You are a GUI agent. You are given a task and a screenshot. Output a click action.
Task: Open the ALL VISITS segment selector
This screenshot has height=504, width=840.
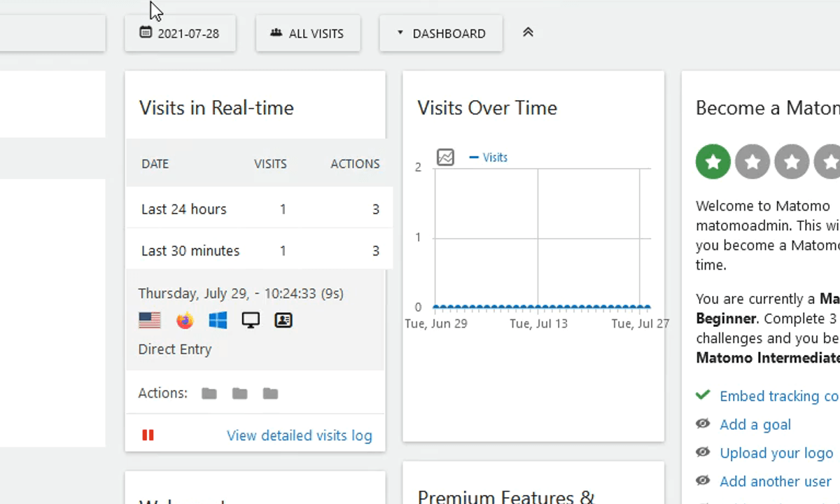tap(308, 33)
